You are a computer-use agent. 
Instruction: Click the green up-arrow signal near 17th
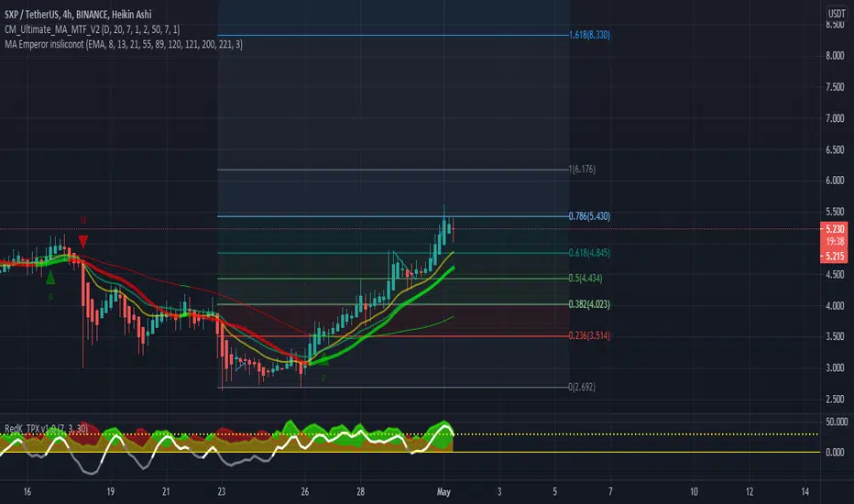50,278
